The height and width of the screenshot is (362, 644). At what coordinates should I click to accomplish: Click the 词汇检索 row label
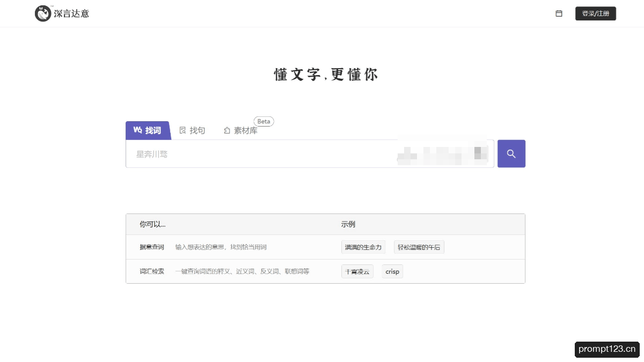(x=152, y=271)
